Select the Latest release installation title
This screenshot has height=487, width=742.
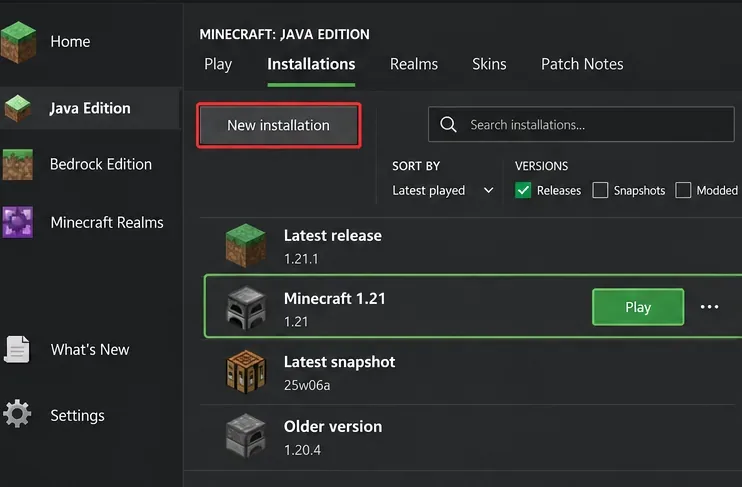click(333, 236)
